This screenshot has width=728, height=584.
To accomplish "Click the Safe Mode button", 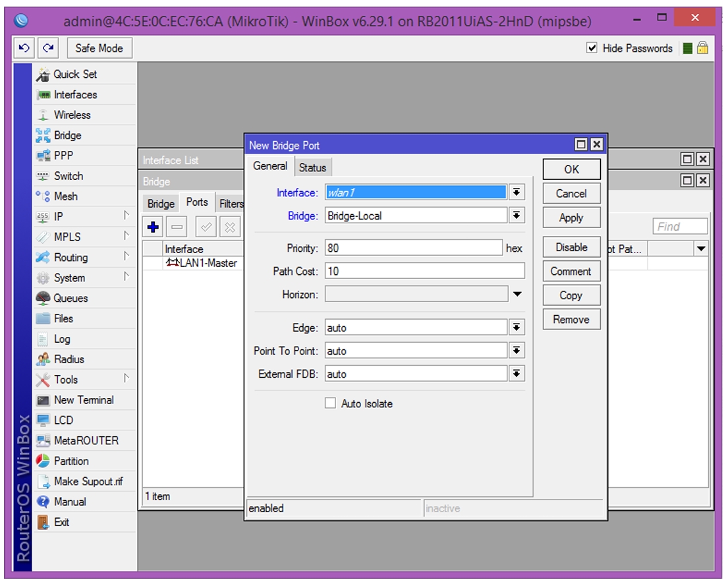I will point(99,48).
